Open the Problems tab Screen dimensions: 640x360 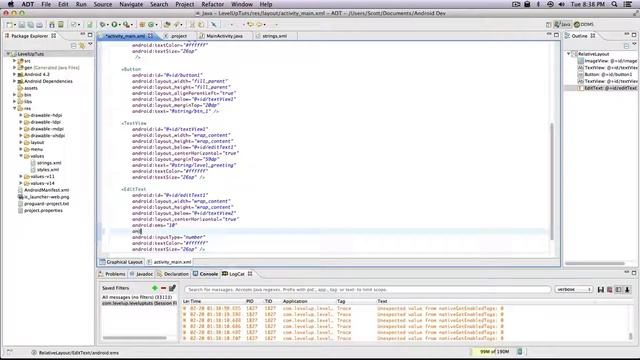tap(112, 274)
